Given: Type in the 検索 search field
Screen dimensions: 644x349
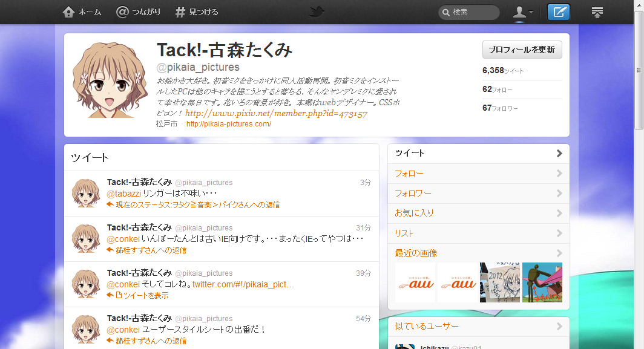Looking at the screenshot, I should [x=474, y=13].
